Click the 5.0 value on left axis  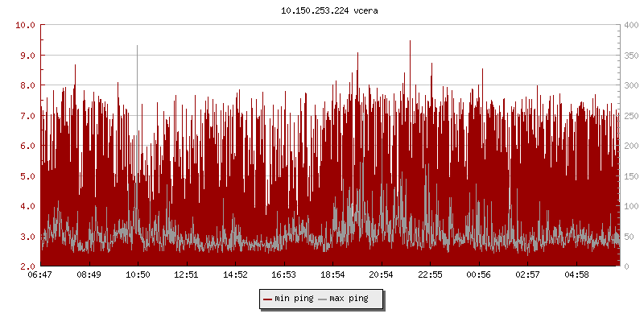[x=27, y=175]
